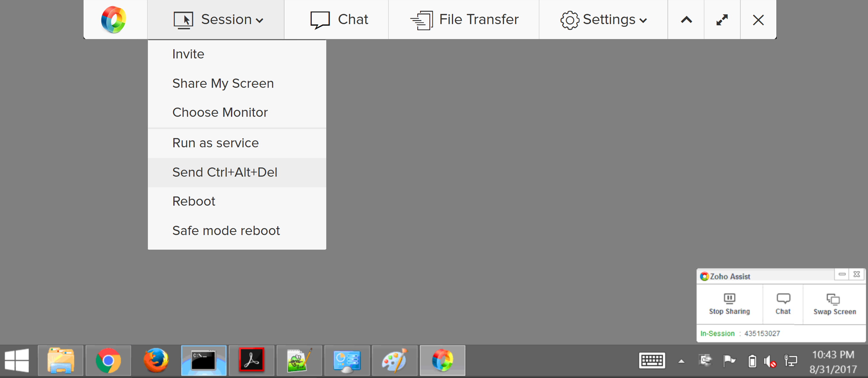Viewport: 868px width, 378px height.
Task: Click session ID 435153027
Action: pyautogui.click(x=762, y=333)
